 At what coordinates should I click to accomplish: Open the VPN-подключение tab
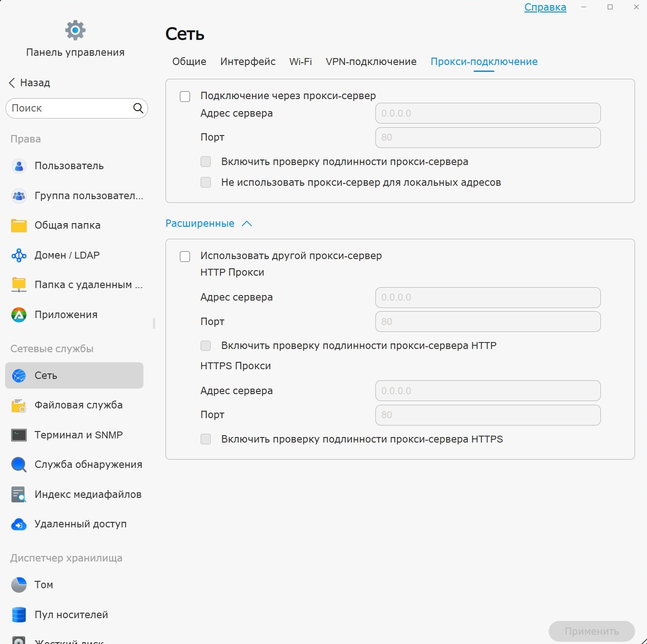pos(371,62)
